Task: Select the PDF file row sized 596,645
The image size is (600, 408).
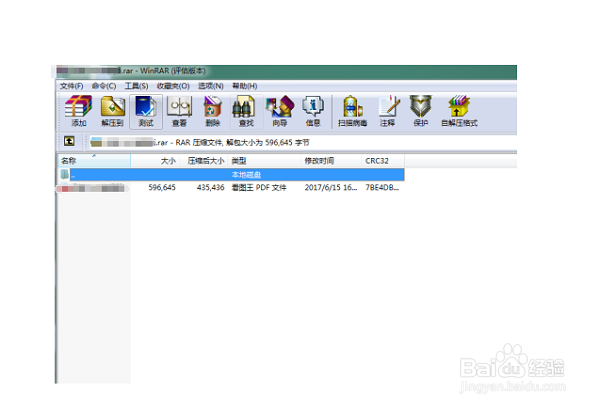Action: (231, 188)
